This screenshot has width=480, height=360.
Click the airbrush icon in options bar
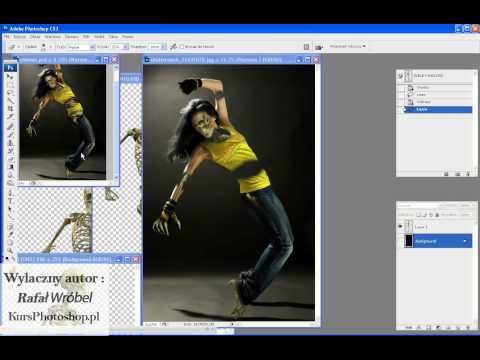(173, 47)
